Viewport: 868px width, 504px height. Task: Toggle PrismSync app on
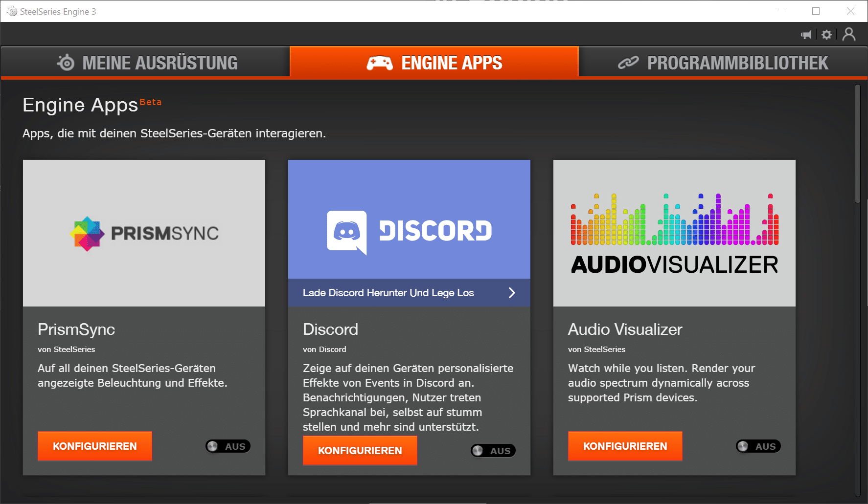[228, 446]
